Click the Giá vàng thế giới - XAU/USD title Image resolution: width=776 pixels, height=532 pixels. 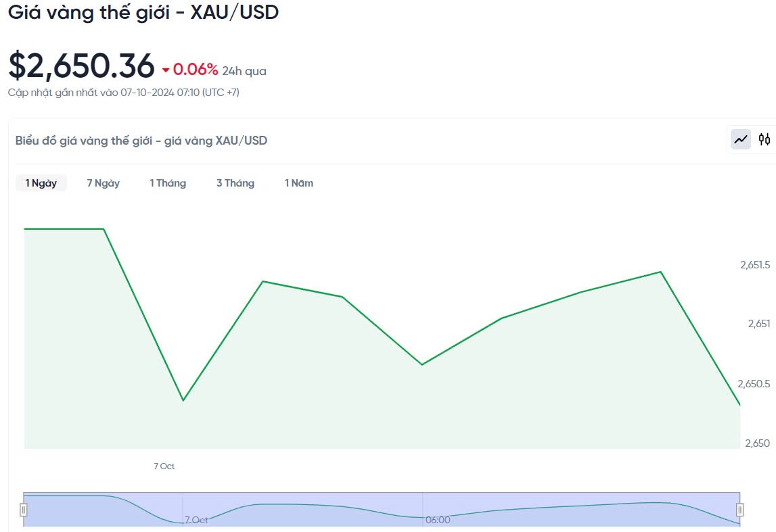[143, 12]
